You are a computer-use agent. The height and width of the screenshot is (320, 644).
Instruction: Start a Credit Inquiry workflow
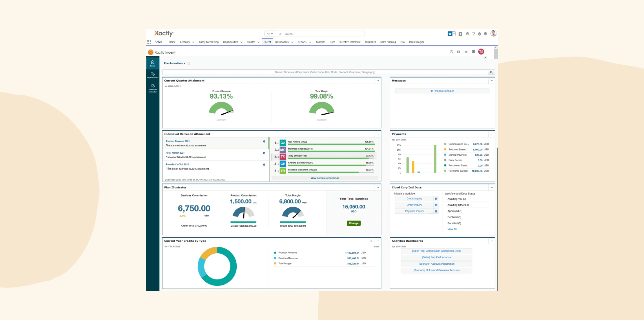click(414, 199)
